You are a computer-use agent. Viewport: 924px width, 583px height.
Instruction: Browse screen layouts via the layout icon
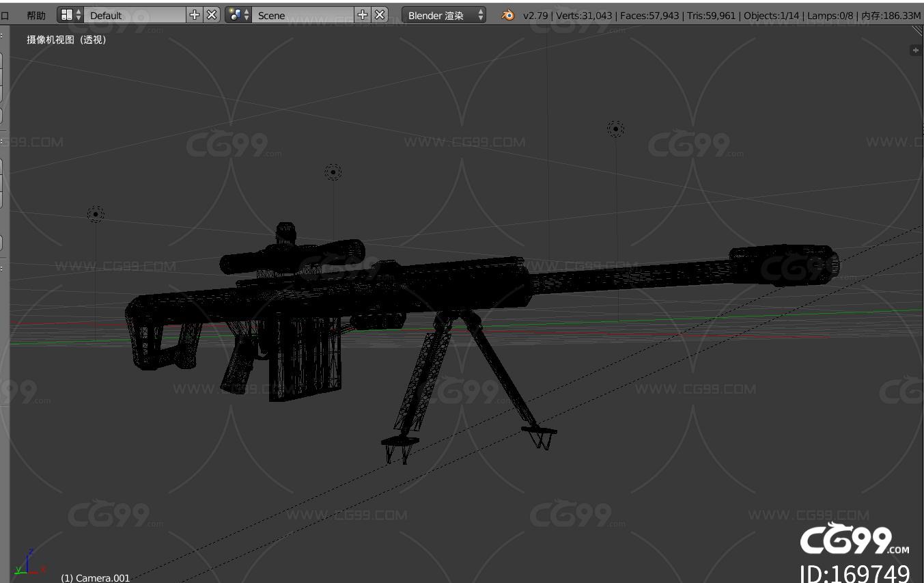(71, 15)
